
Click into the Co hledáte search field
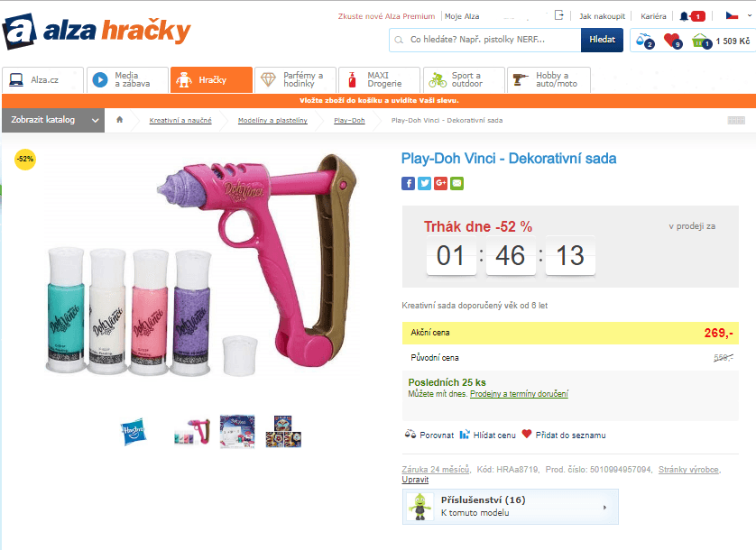click(x=485, y=40)
